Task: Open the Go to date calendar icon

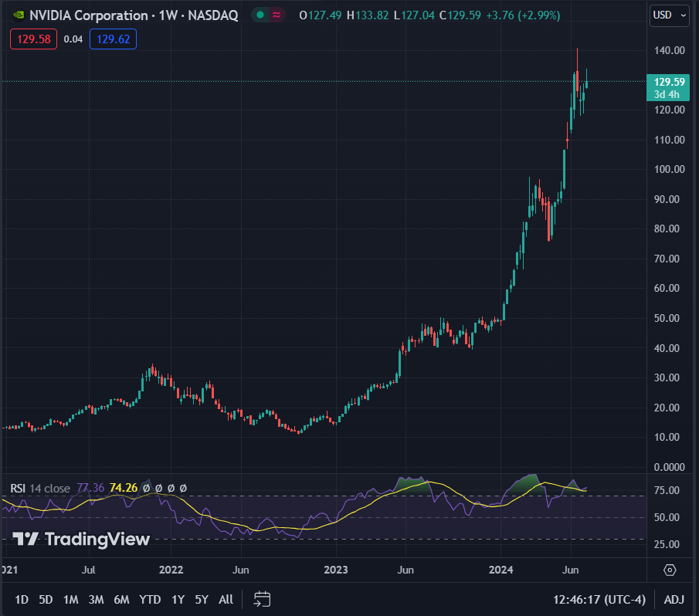Action: pyautogui.click(x=261, y=598)
